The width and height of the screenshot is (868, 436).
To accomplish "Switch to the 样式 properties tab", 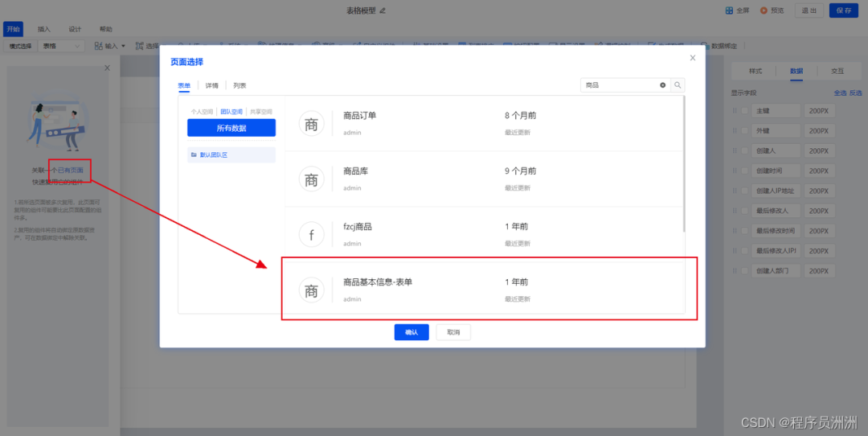I will point(755,71).
